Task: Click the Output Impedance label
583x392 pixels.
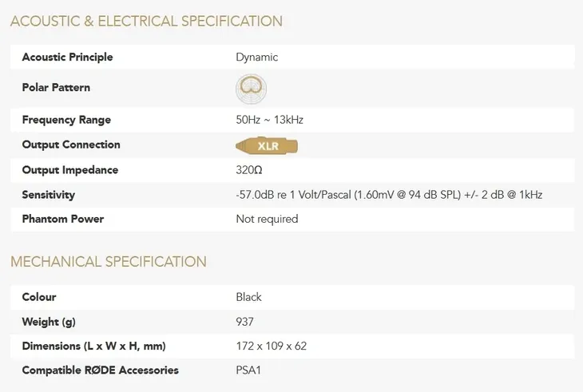Action: (69, 170)
